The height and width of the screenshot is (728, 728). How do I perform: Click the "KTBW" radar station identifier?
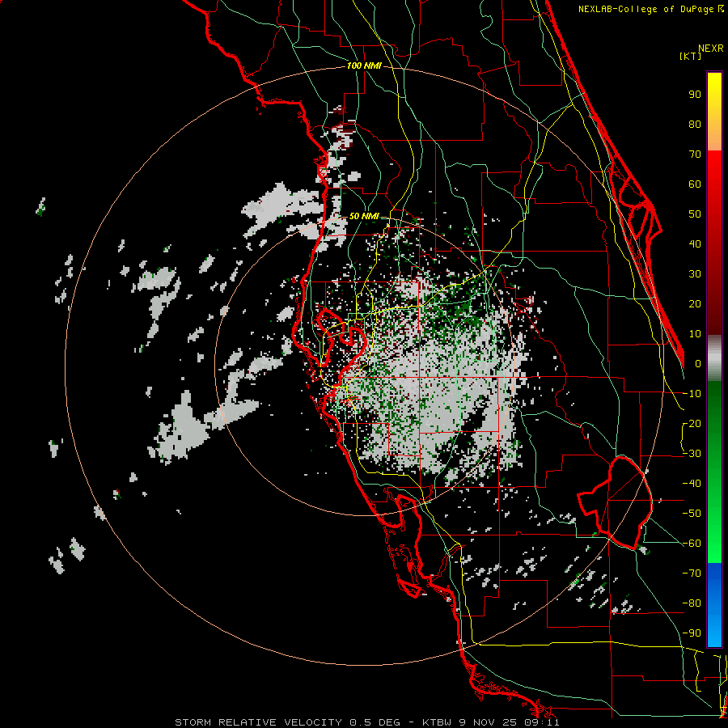[x=438, y=722]
